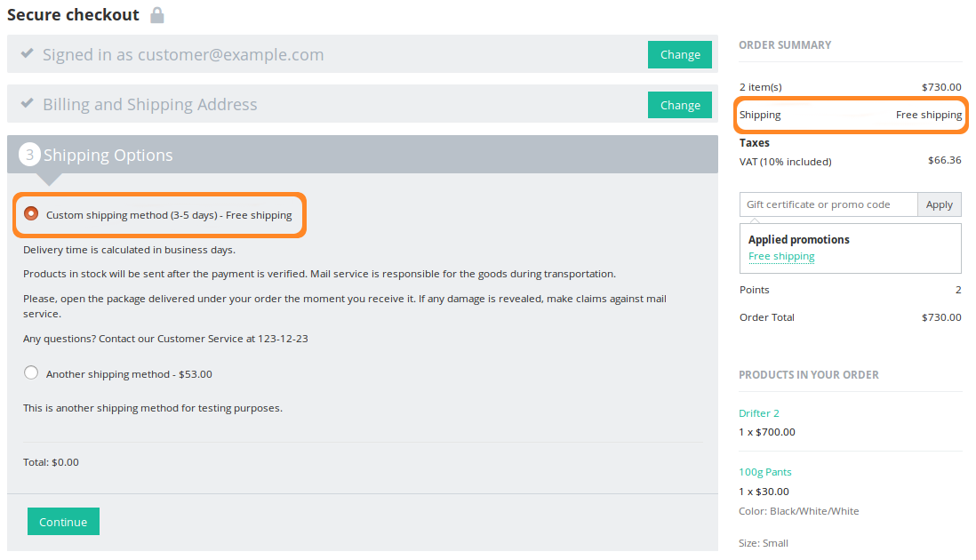The image size is (976, 560).
Task: Click the step 3 number circle
Action: (29, 155)
